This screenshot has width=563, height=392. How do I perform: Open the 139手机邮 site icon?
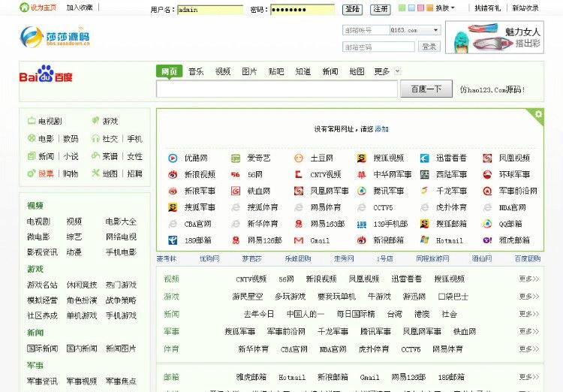[362, 225]
